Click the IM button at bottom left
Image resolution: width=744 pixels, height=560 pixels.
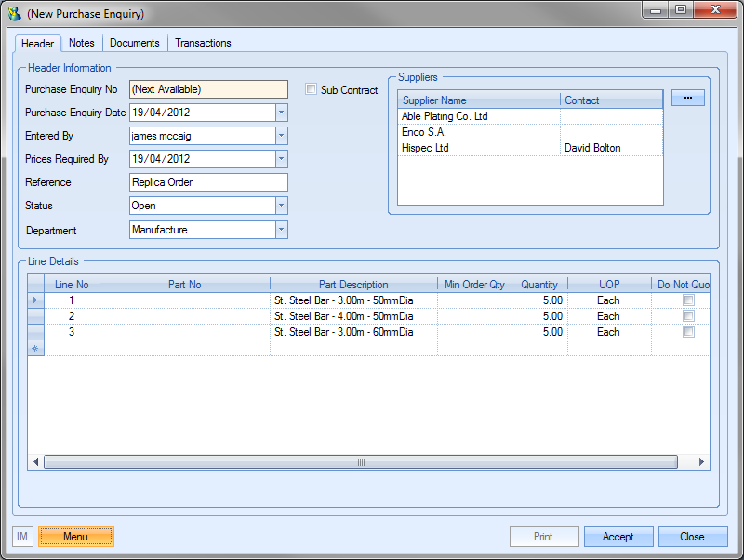pos(22,537)
